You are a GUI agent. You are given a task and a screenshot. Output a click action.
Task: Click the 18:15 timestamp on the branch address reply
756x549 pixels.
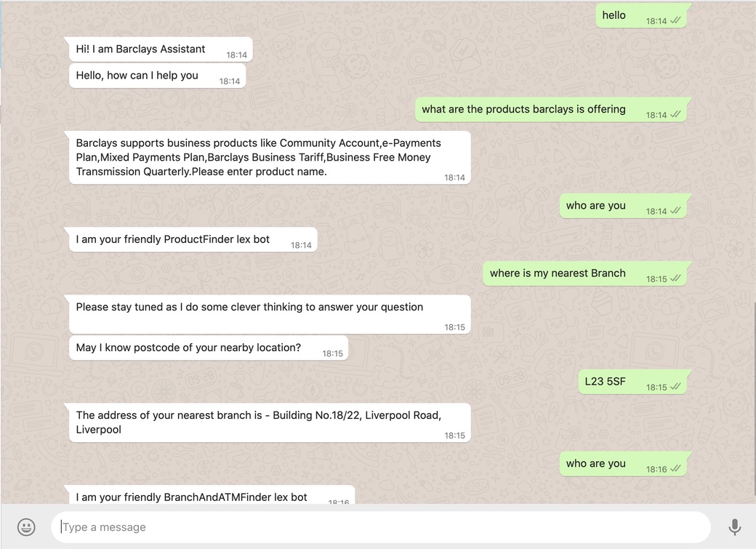pyautogui.click(x=454, y=436)
